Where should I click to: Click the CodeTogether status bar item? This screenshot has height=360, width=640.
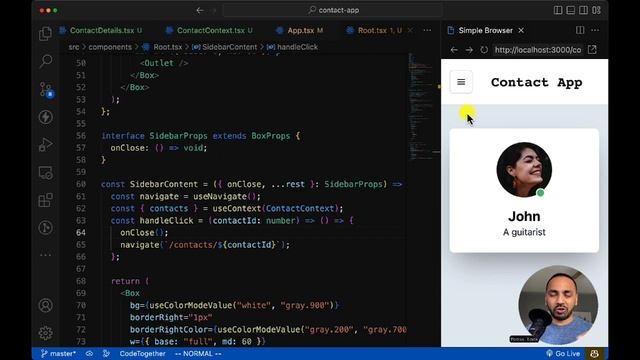(x=142, y=353)
